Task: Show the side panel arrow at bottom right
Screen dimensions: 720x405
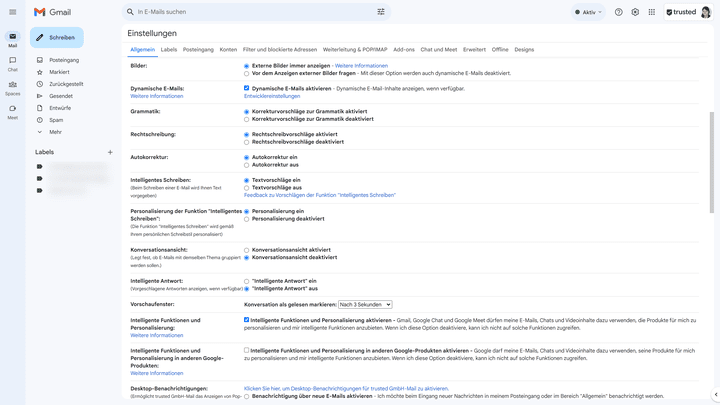Action: (x=715, y=394)
